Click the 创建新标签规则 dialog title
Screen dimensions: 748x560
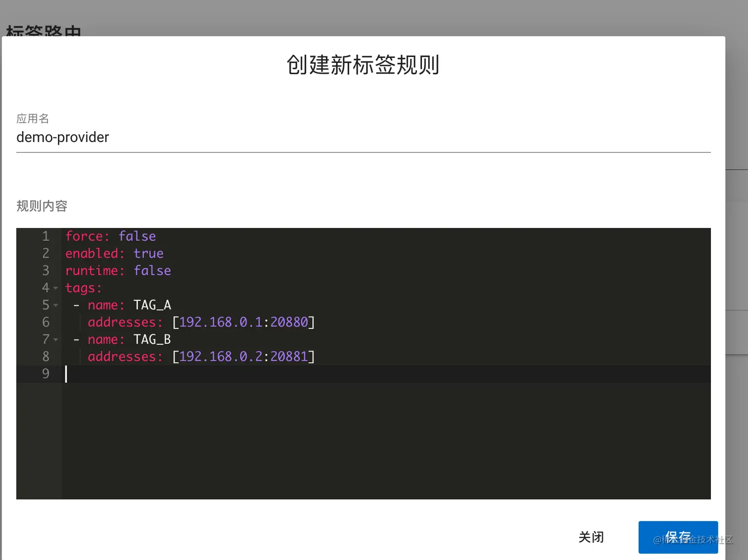(363, 65)
